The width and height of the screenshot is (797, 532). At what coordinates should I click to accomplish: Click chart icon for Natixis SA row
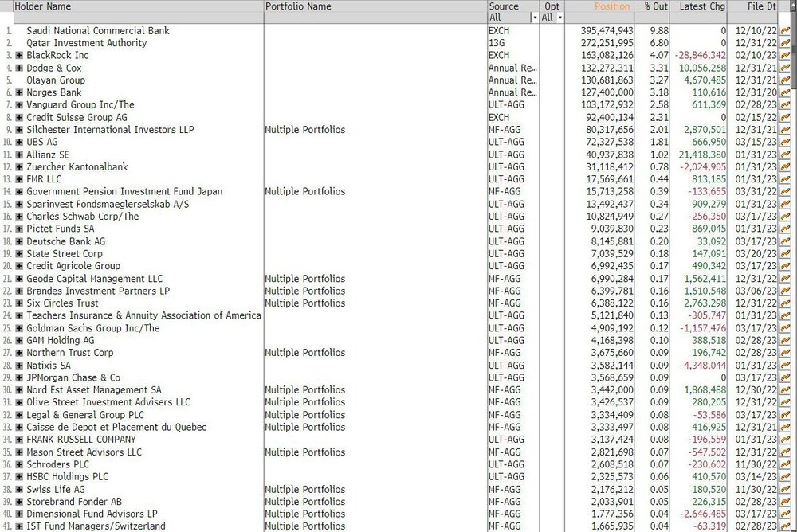[x=785, y=366]
